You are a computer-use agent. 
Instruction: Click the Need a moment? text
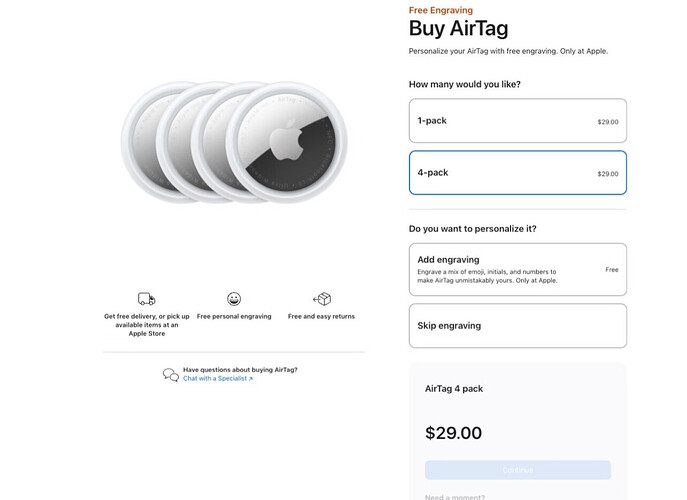point(455,497)
